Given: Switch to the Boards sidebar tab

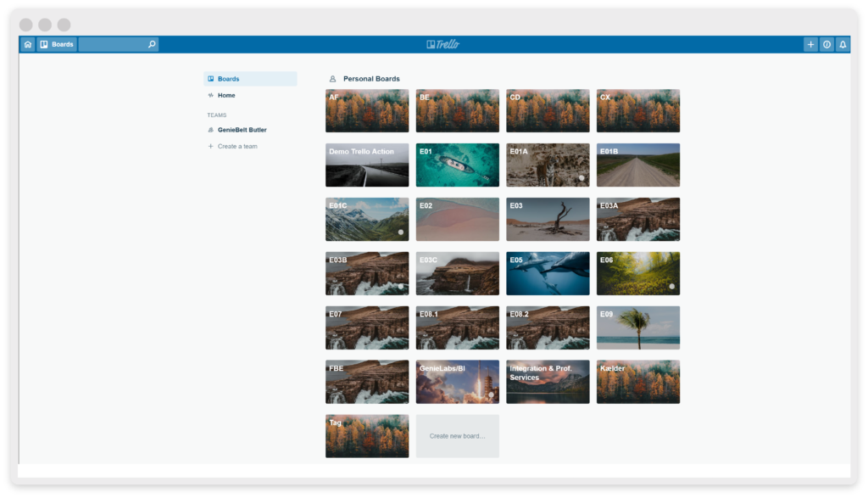Looking at the screenshot, I should pyautogui.click(x=228, y=78).
